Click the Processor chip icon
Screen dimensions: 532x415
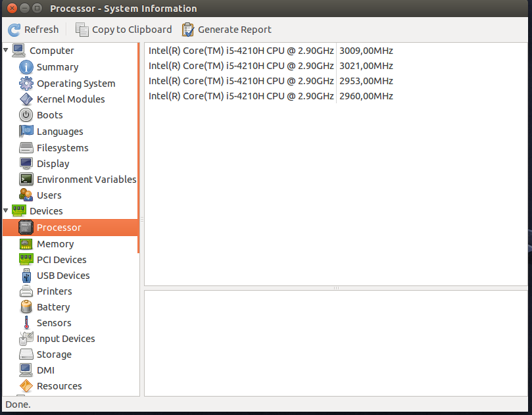point(26,228)
